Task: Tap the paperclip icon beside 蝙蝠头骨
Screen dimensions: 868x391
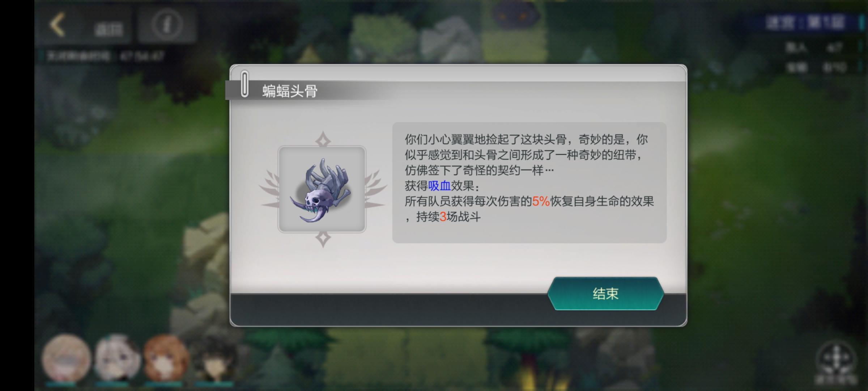Action: pos(244,84)
